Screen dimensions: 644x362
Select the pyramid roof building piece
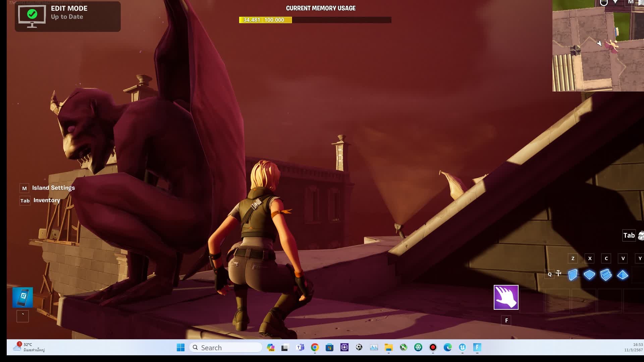623,275
